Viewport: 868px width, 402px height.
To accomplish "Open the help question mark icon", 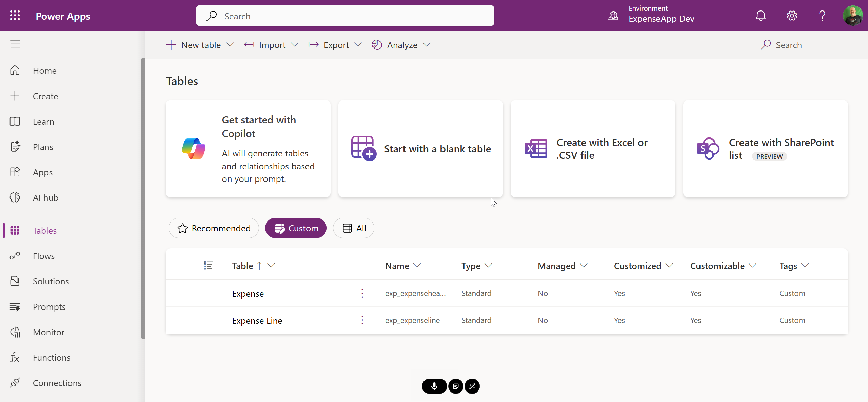I will (822, 16).
